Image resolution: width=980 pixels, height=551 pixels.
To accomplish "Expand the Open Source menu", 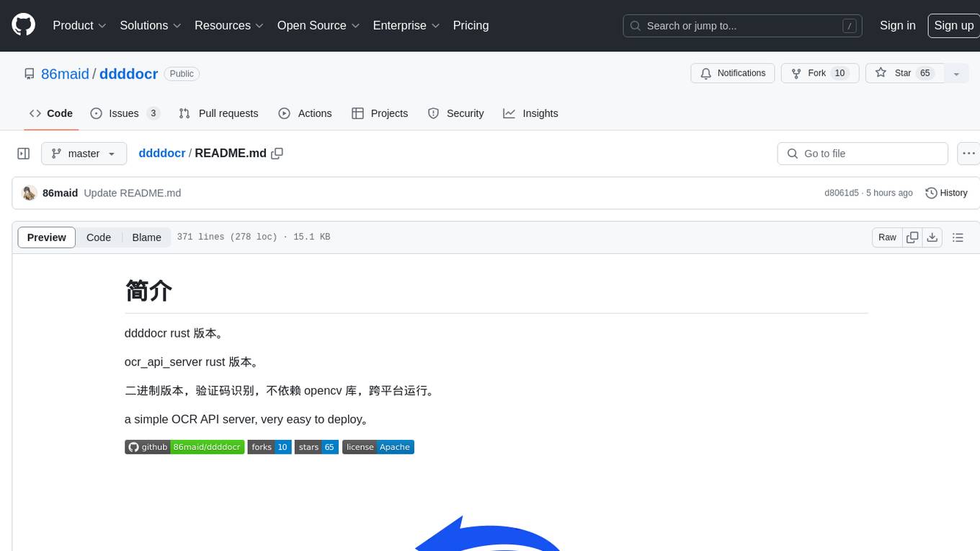I will [318, 25].
